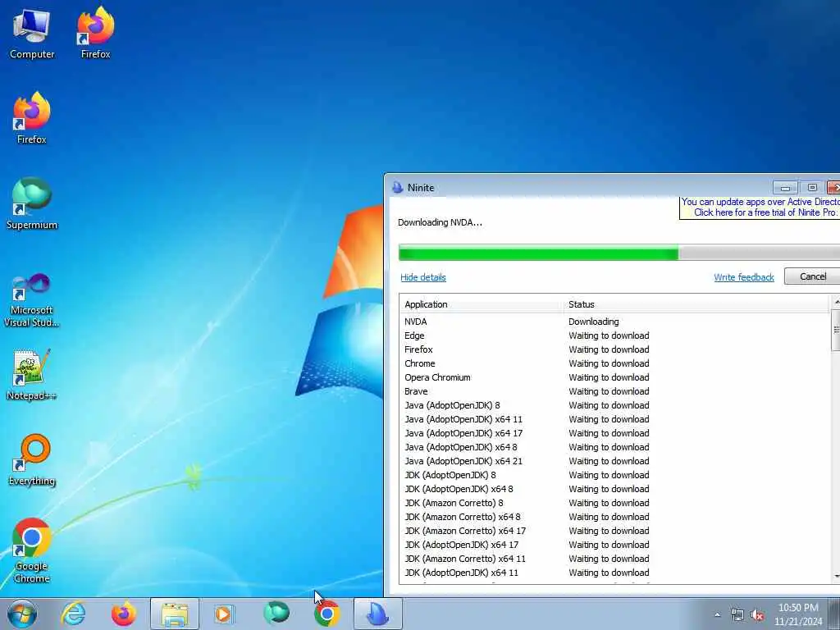
Task: Select the JDK (Amazon Corretto) x64 8 row
Action: (614, 517)
